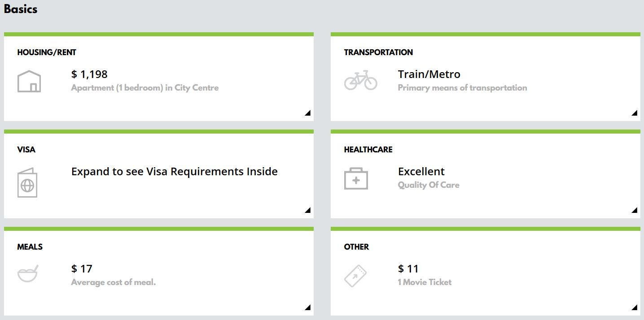This screenshot has width=644, height=320.
Task: Click the movie ticket icon in Other card
Action: point(355,276)
